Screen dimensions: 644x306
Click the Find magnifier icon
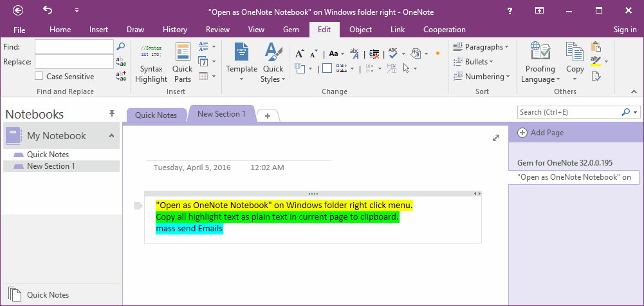[121, 46]
